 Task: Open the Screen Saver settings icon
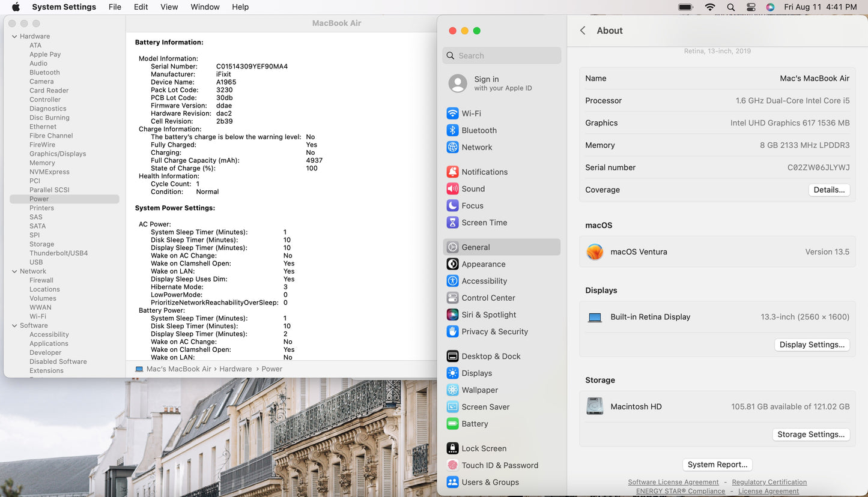pos(452,407)
